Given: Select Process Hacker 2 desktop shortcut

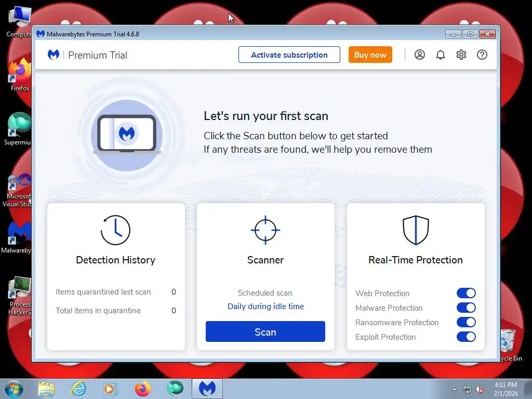Looking at the screenshot, I should 19,296.
